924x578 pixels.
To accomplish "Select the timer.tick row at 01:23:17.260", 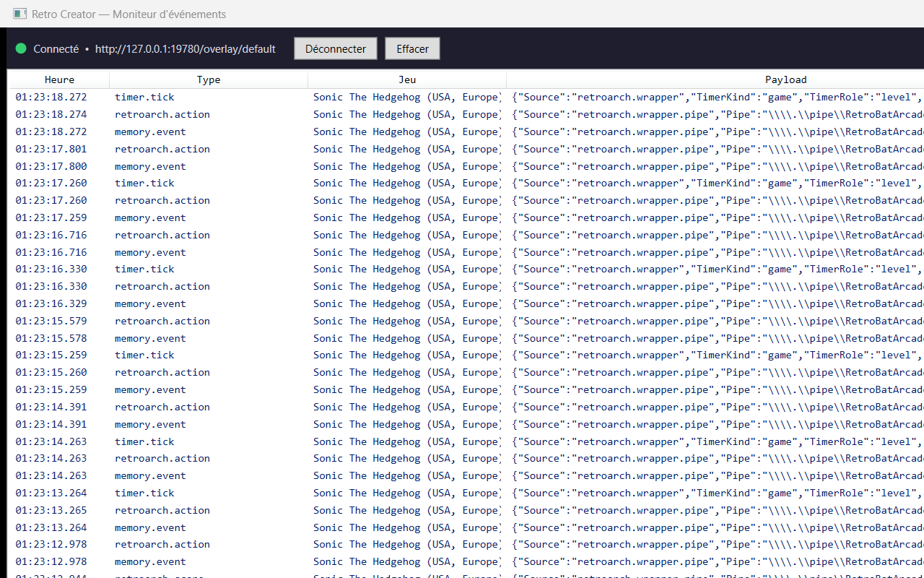I will pos(466,183).
